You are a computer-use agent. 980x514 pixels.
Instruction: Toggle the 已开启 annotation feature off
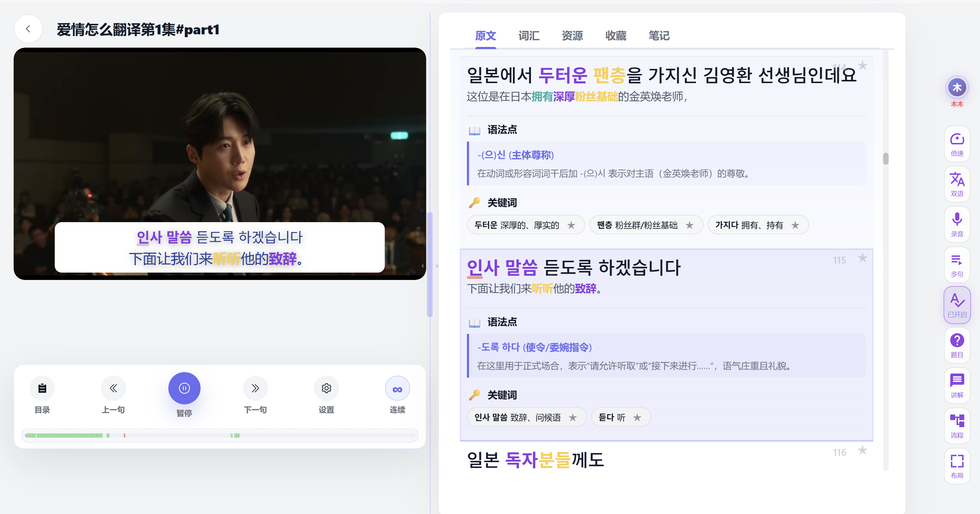point(957,305)
